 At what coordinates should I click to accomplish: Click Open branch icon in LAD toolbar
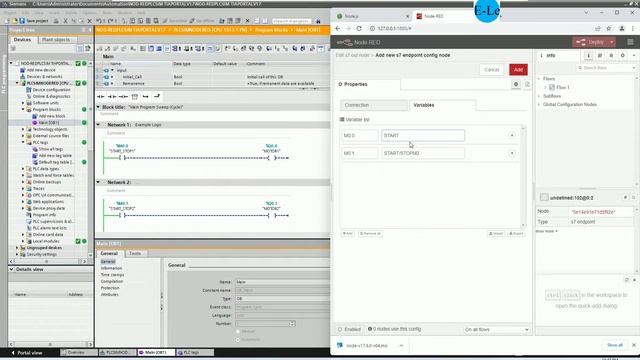146,96
